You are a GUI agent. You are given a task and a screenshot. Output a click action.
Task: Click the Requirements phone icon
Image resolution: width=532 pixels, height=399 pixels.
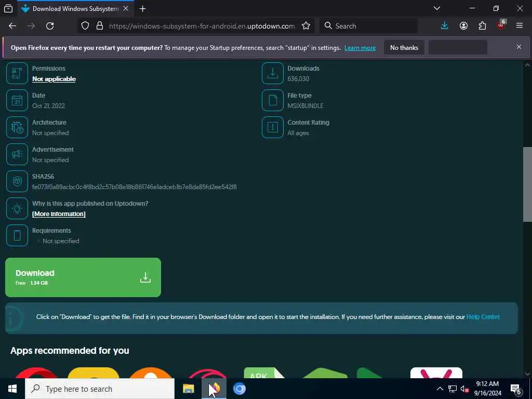coord(17,235)
